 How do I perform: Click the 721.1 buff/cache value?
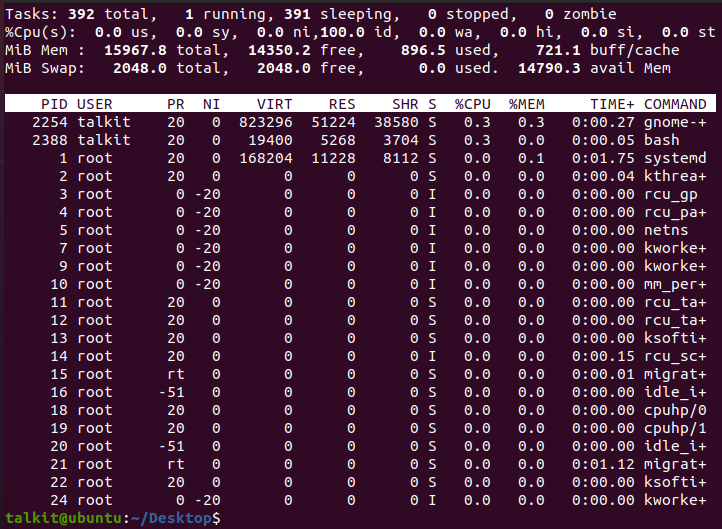(558, 50)
